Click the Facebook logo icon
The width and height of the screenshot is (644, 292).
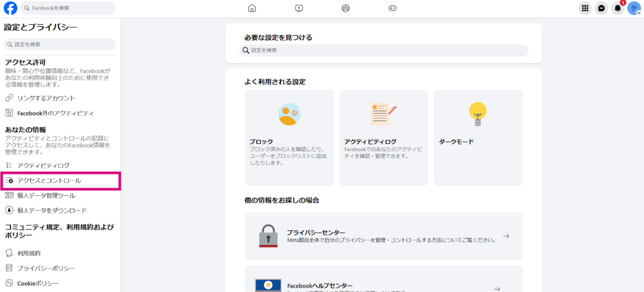tap(10, 8)
